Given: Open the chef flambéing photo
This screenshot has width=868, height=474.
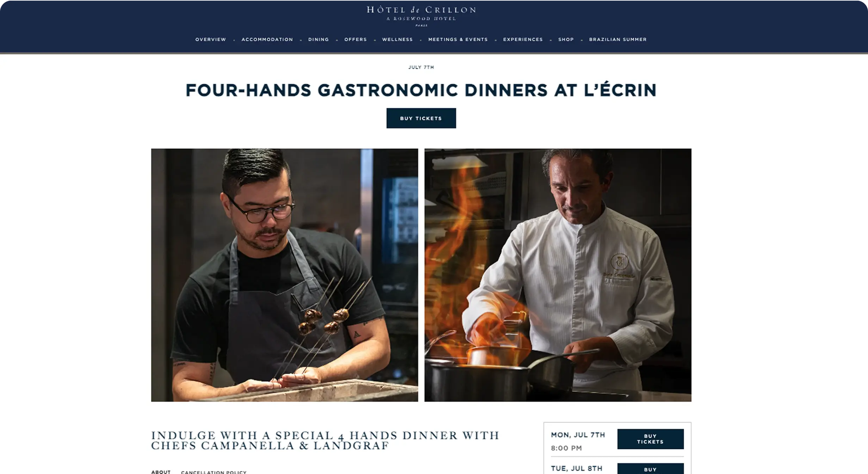Looking at the screenshot, I should tap(558, 275).
